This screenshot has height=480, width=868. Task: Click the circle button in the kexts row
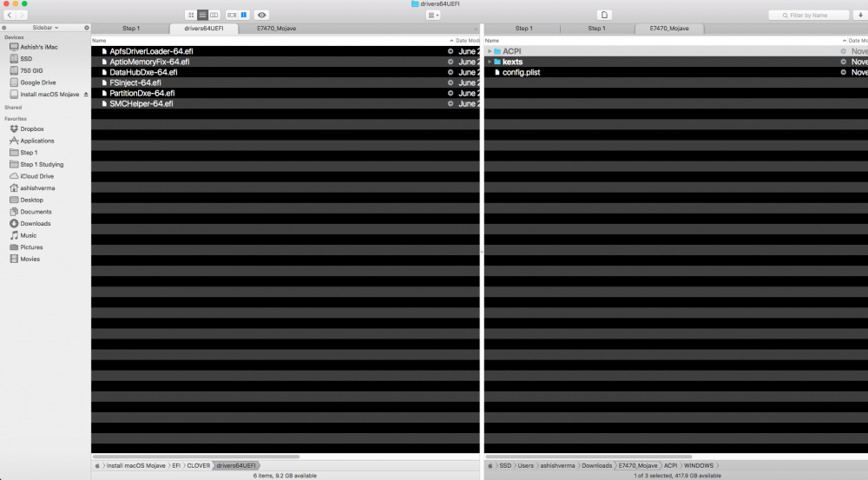tap(843, 62)
